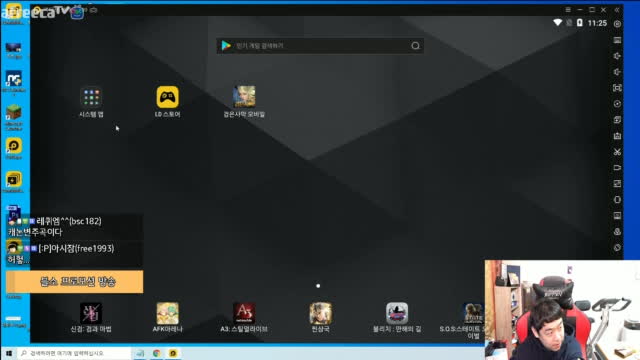Screen dimensions: 640x360
Task: Click the Play Store game search field
Action: point(320,46)
